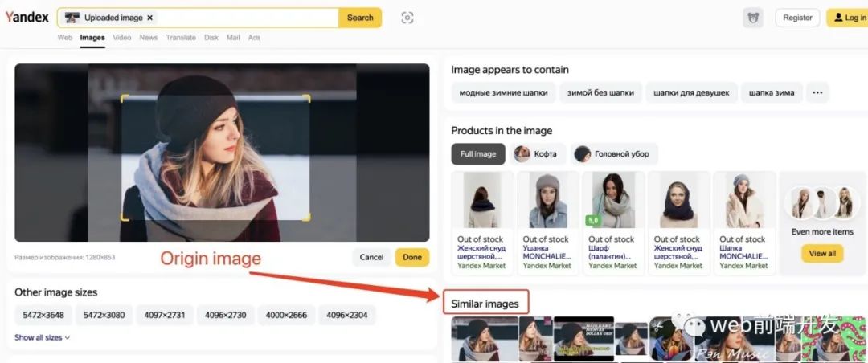Select the Full image filter

[x=478, y=153]
